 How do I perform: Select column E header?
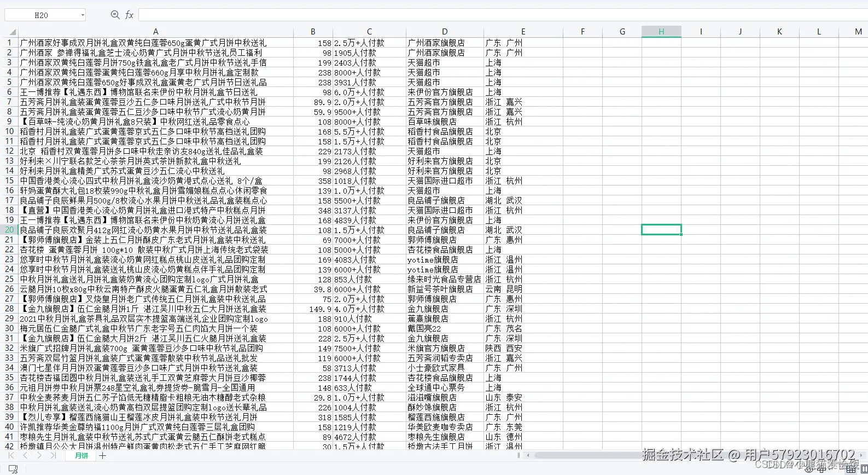(x=523, y=32)
